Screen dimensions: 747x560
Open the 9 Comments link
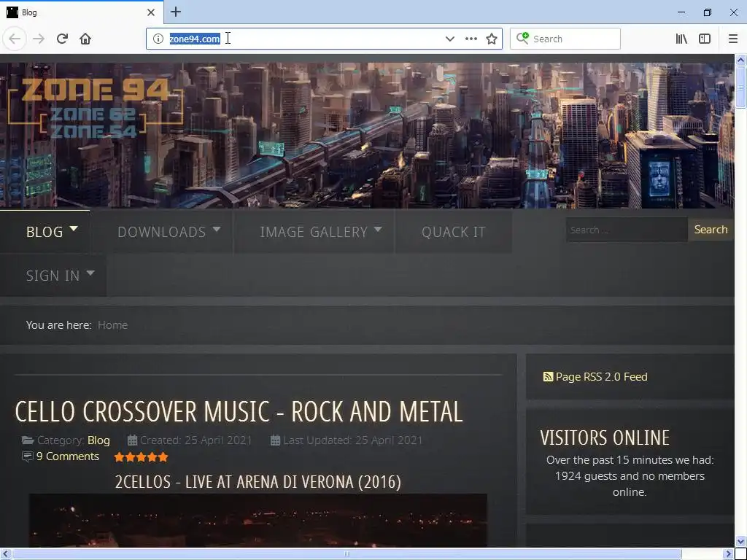[68, 456]
